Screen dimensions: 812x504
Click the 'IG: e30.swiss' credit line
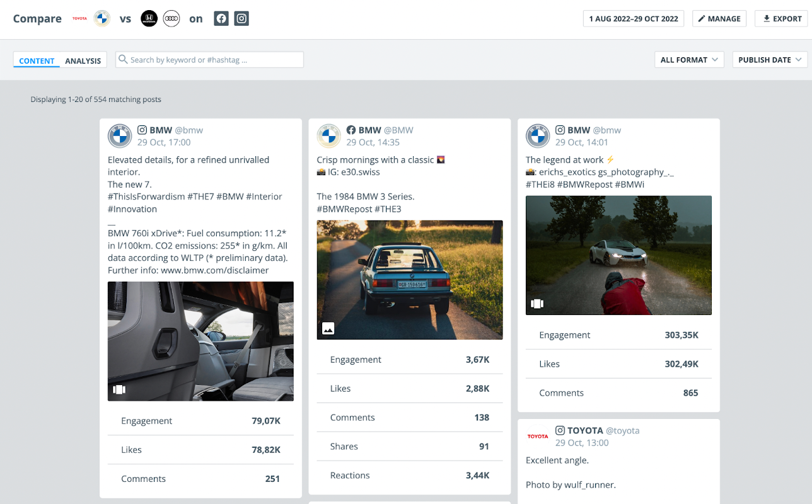(x=349, y=172)
